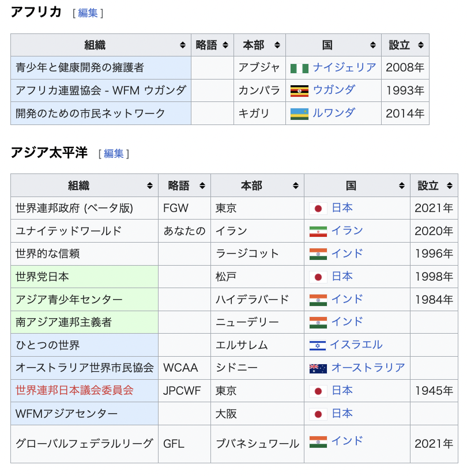Click the WCAA abbreviation cell
Screen dimensions: 467x476
coord(184,368)
